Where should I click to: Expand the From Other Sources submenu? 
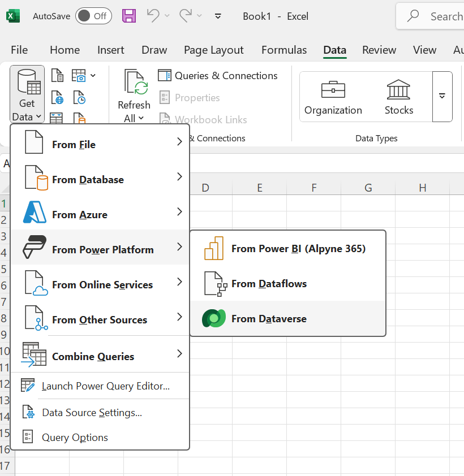click(100, 317)
